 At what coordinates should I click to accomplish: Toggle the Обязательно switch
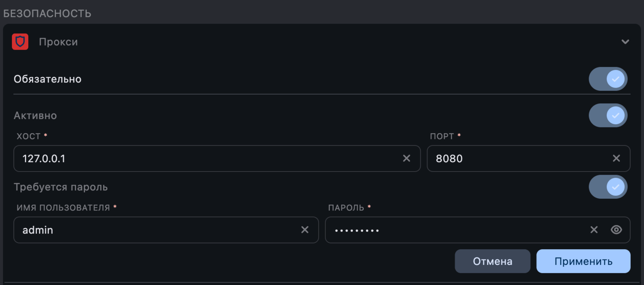point(608,79)
